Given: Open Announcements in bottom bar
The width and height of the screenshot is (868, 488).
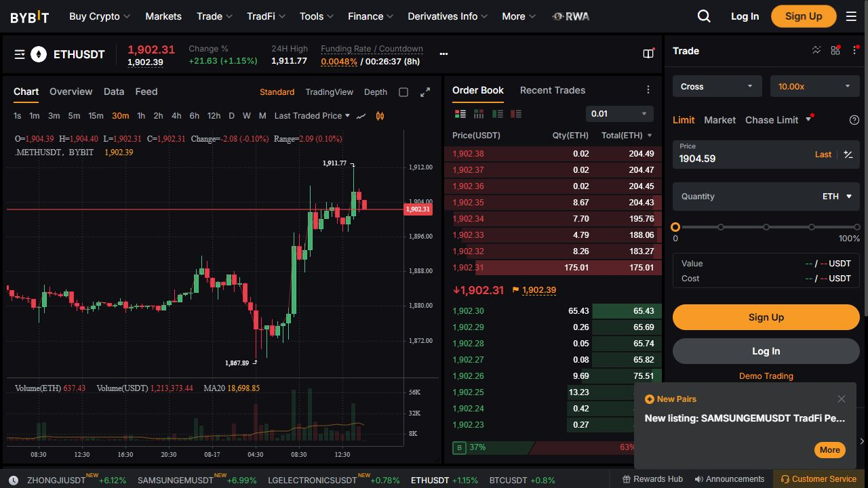Looking at the screenshot, I should 730,479.
